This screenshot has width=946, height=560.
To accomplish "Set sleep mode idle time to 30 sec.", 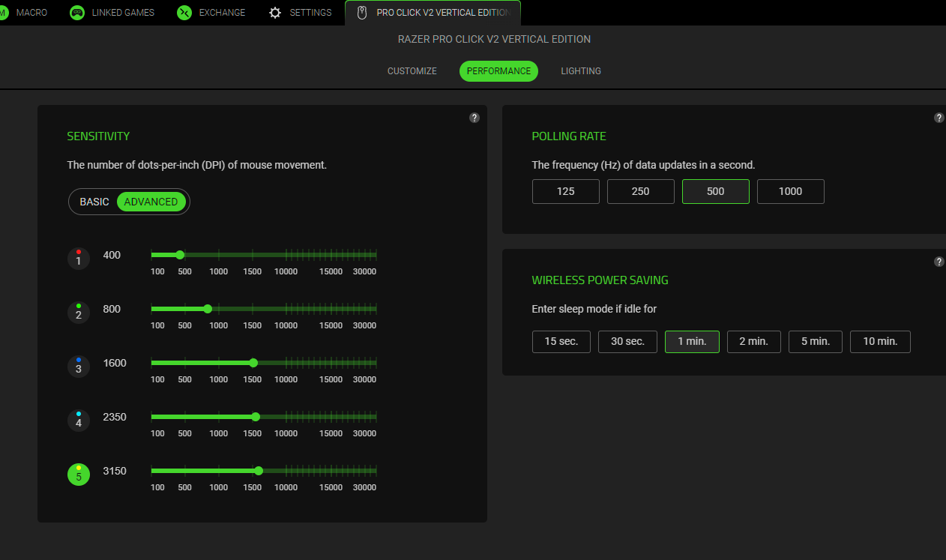I will click(x=627, y=341).
